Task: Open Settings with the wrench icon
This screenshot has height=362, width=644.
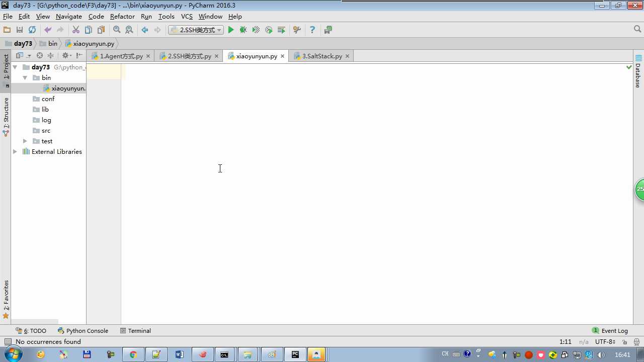Action: (297, 30)
